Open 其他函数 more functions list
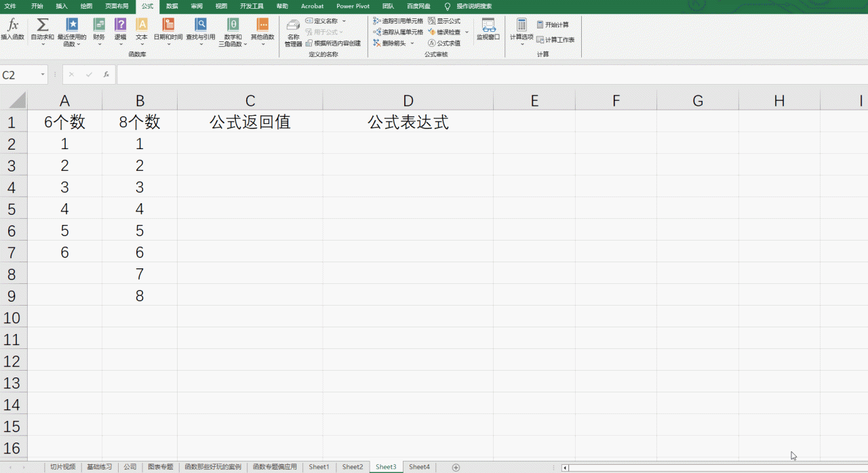 coord(262,32)
